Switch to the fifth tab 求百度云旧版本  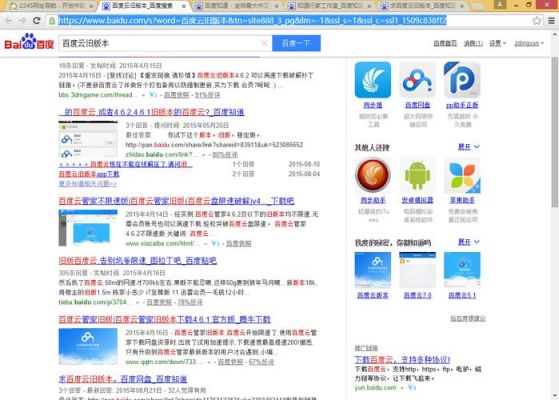point(421,6)
